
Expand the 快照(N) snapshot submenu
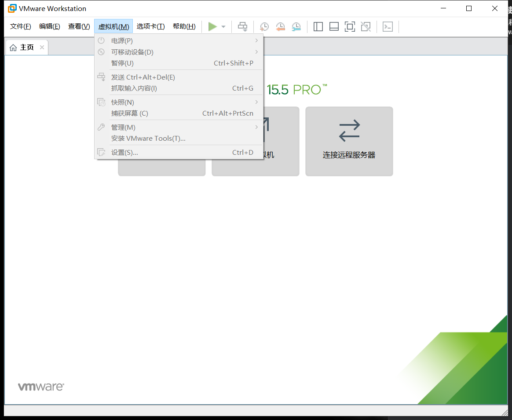(122, 102)
